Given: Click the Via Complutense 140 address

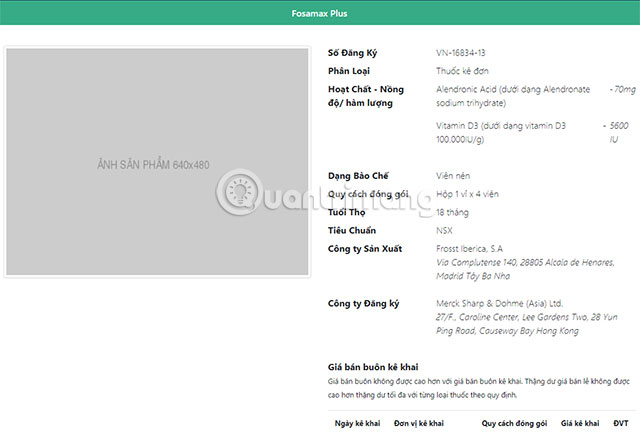Looking at the screenshot, I should pos(525,269).
